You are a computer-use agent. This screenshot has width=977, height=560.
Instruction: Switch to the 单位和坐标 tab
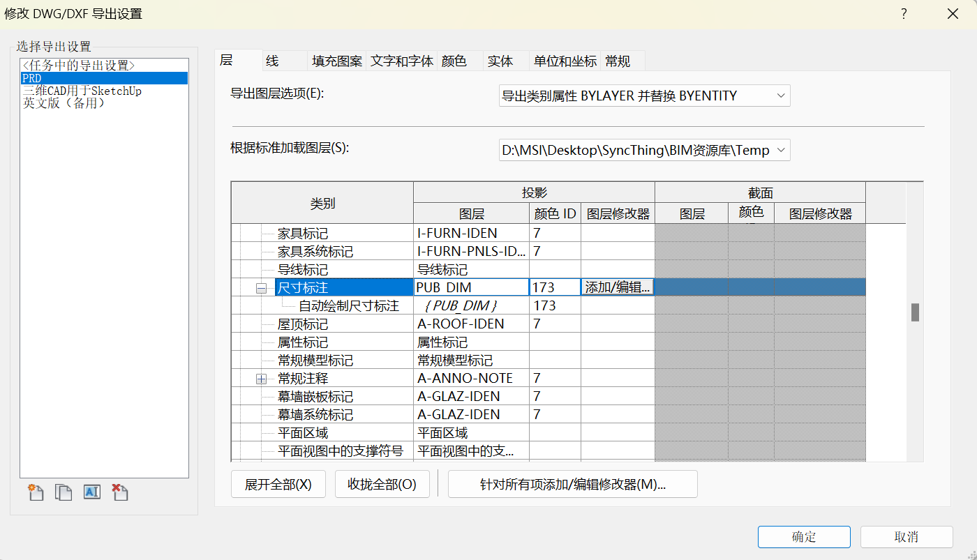(564, 61)
